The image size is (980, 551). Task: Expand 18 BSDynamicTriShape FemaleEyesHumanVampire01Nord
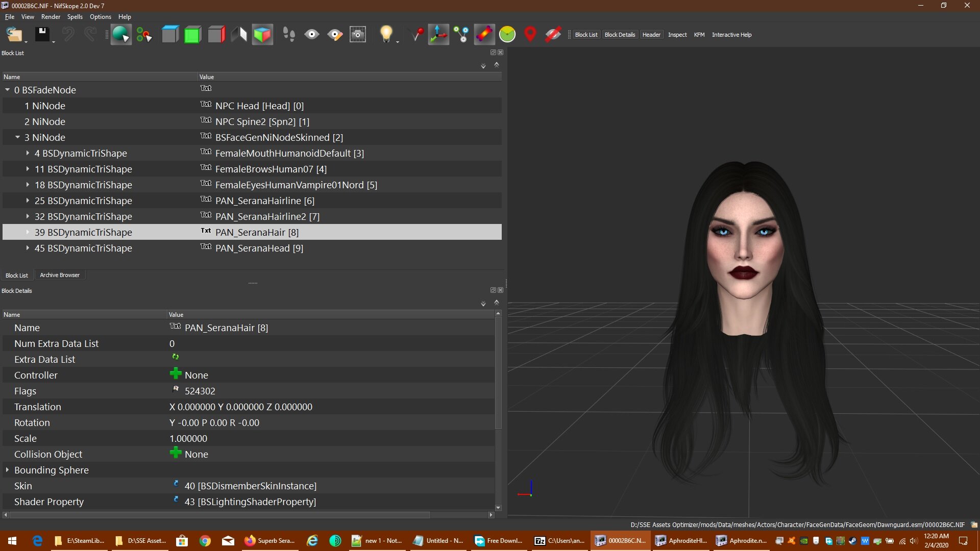point(28,185)
